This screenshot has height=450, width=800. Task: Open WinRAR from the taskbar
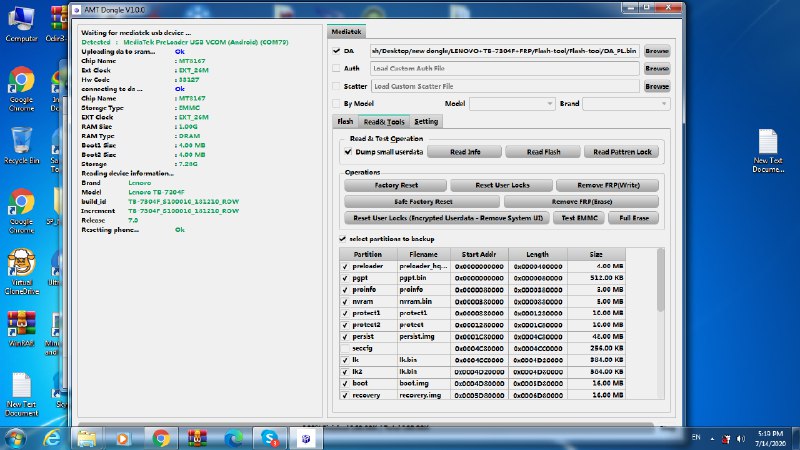[x=197, y=438]
